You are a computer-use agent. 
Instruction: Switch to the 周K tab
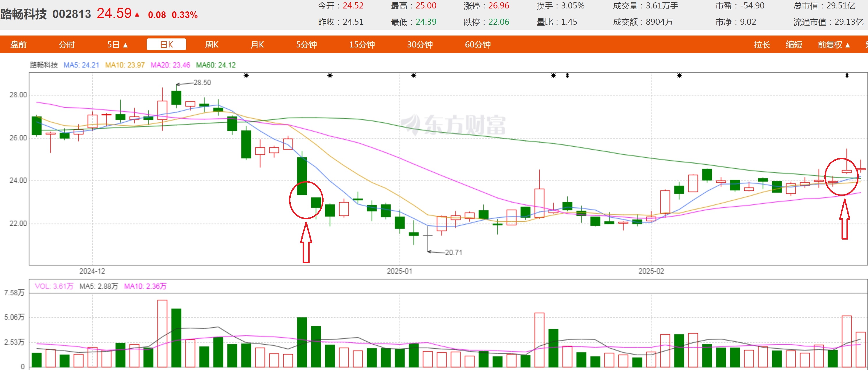pyautogui.click(x=212, y=45)
